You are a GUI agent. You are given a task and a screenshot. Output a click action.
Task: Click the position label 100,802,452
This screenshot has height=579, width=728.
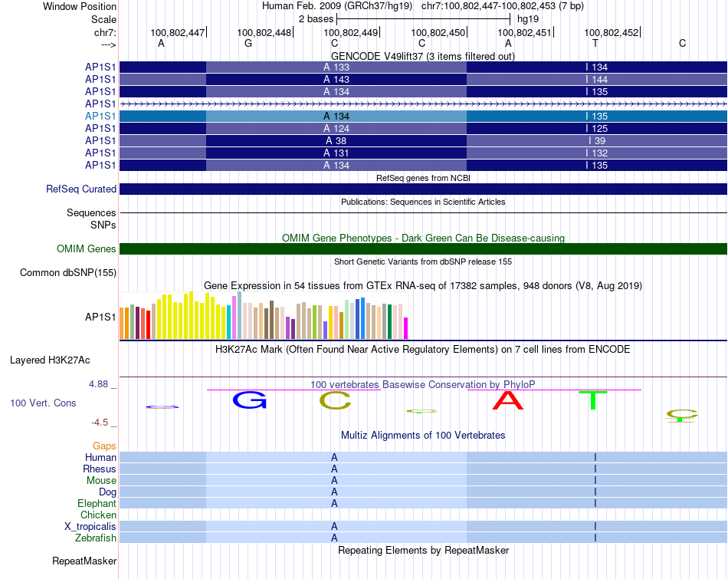point(612,32)
